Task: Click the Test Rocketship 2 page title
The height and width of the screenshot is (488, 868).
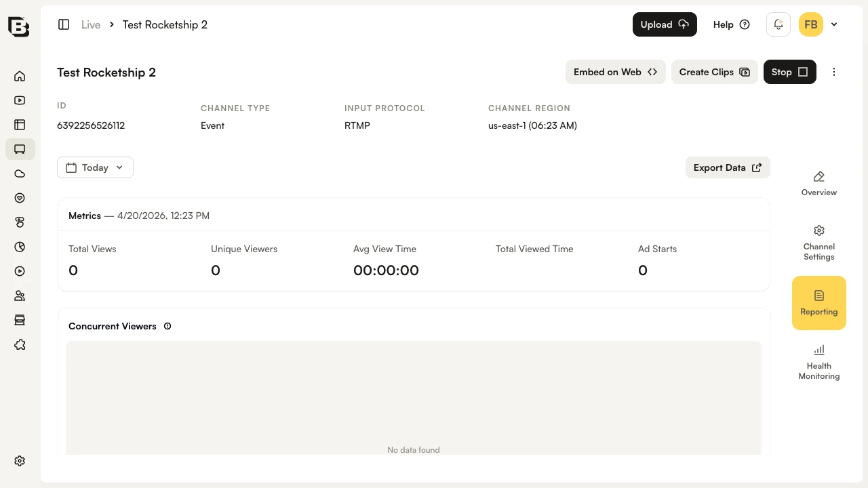Action: (x=106, y=73)
